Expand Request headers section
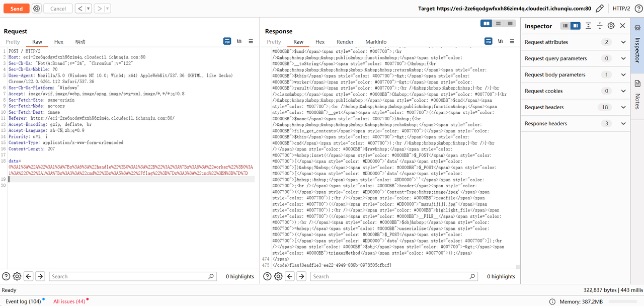This screenshot has width=644, height=306. click(x=576, y=107)
